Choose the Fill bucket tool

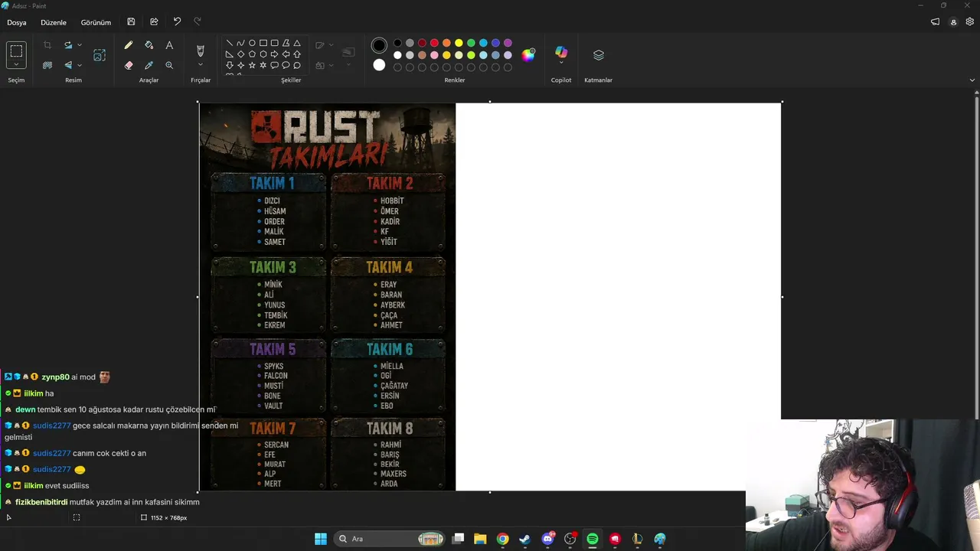149,46
